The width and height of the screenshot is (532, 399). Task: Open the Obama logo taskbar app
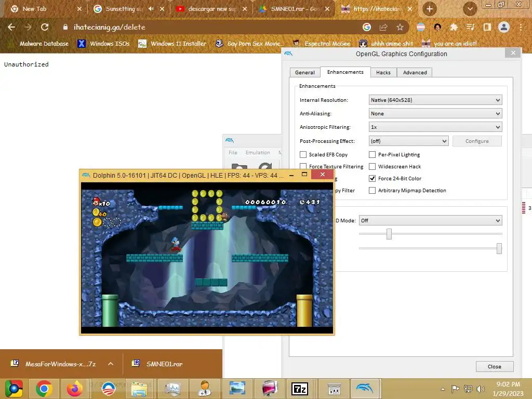click(109, 389)
